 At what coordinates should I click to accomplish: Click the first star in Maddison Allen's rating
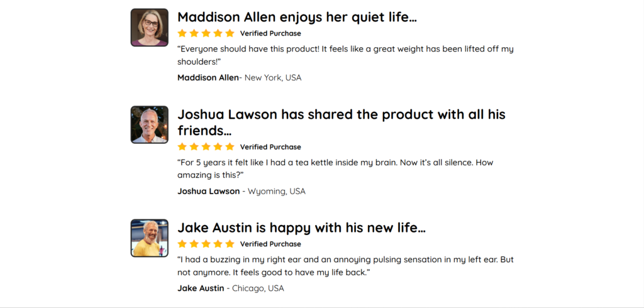click(x=182, y=33)
